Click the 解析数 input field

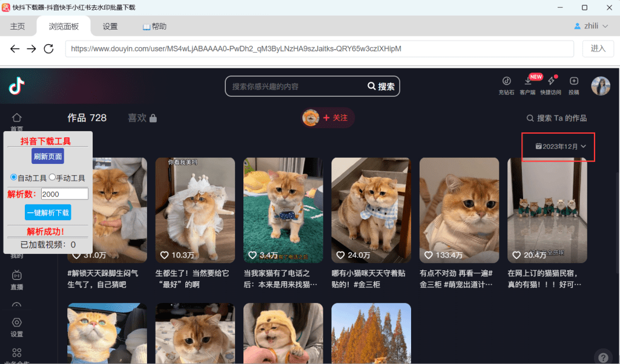coord(65,194)
